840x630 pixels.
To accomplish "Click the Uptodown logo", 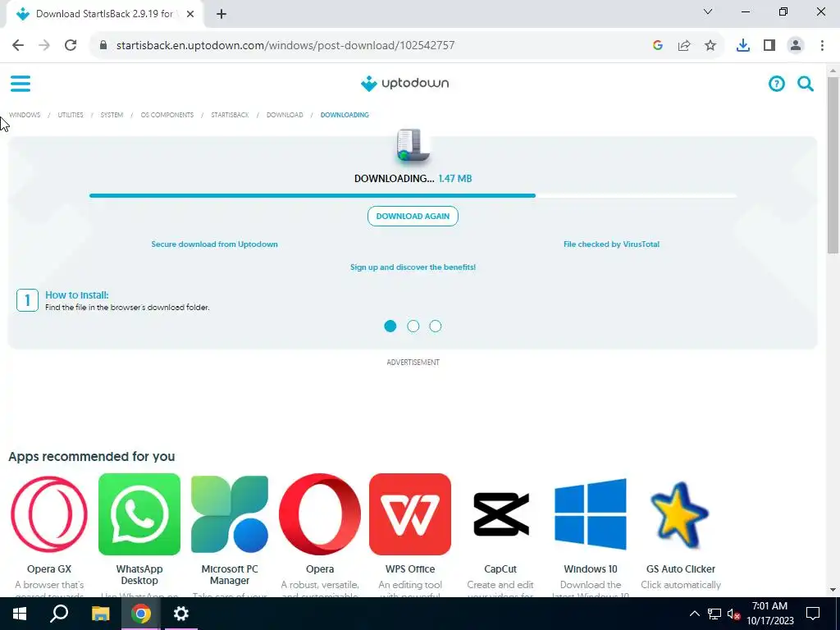I will [x=404, y=84].
